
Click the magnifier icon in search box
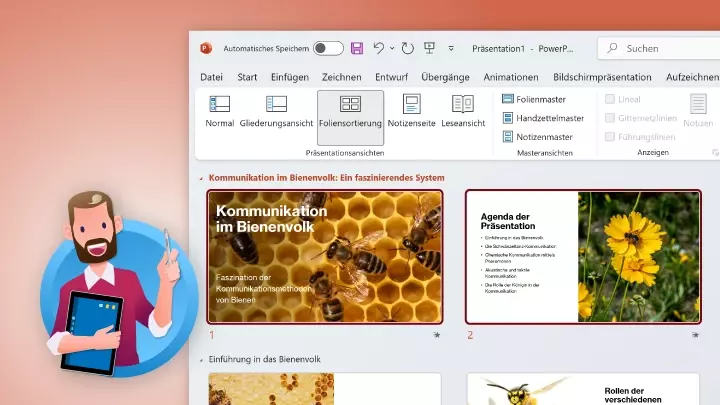point(612,48)
